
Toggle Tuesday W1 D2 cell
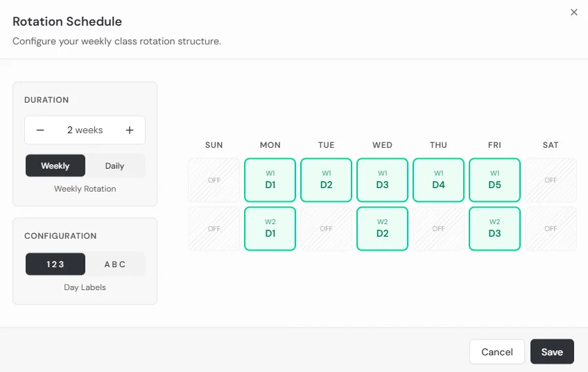pos(326,180)
